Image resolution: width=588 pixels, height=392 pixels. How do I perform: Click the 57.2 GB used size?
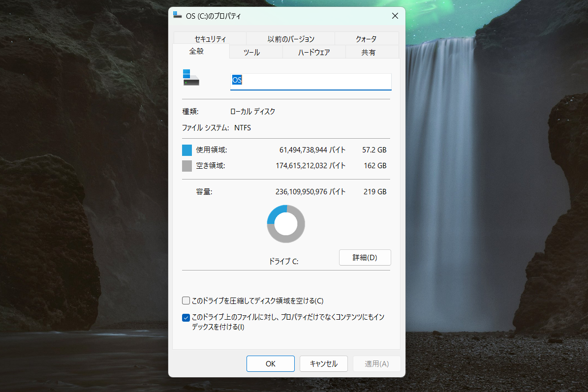(x=374, y=150)
